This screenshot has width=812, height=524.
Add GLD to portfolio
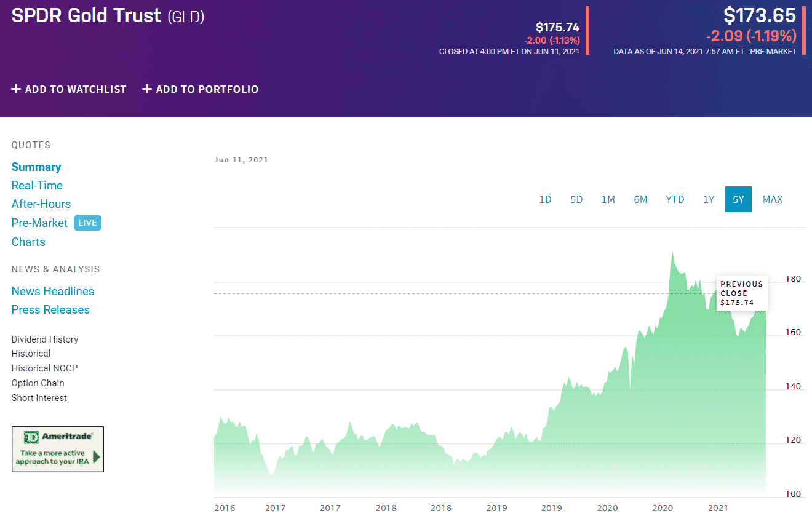[x=201, y=89]
